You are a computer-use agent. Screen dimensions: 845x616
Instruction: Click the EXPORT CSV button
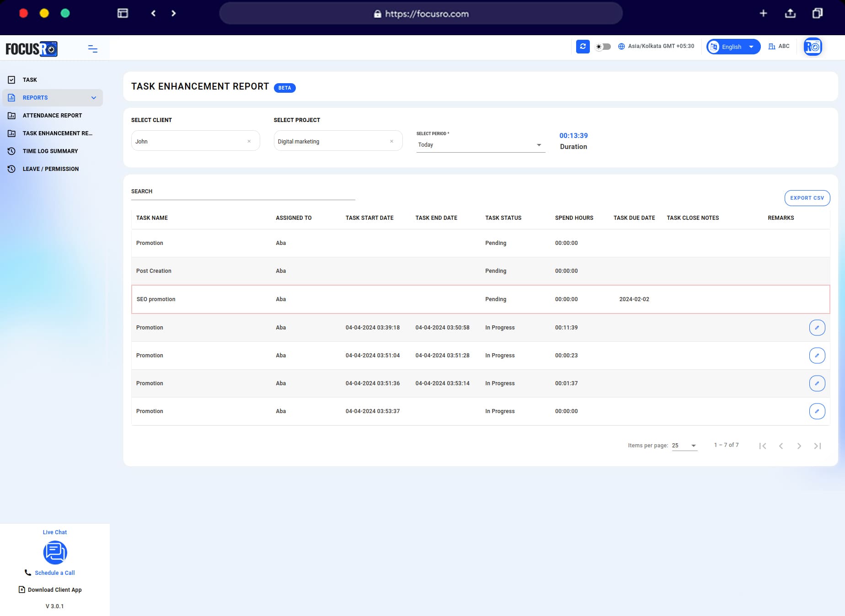(x=807, y=198)
